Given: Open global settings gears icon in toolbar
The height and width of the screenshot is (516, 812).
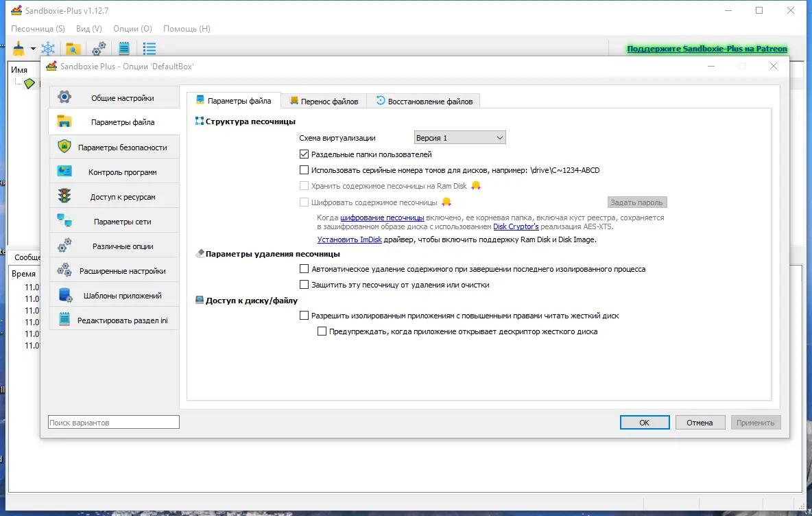Looking at the screenshot, I should coord(99,49).
